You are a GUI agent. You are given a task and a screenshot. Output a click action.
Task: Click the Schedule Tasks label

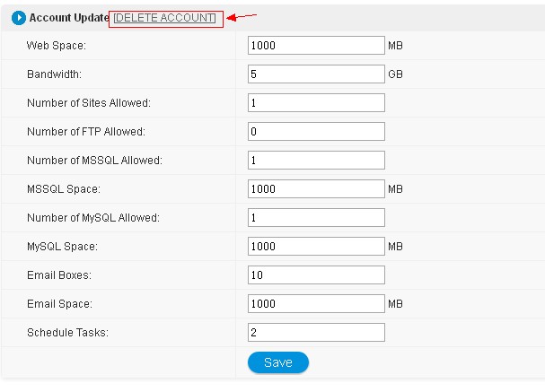(67, 333)
